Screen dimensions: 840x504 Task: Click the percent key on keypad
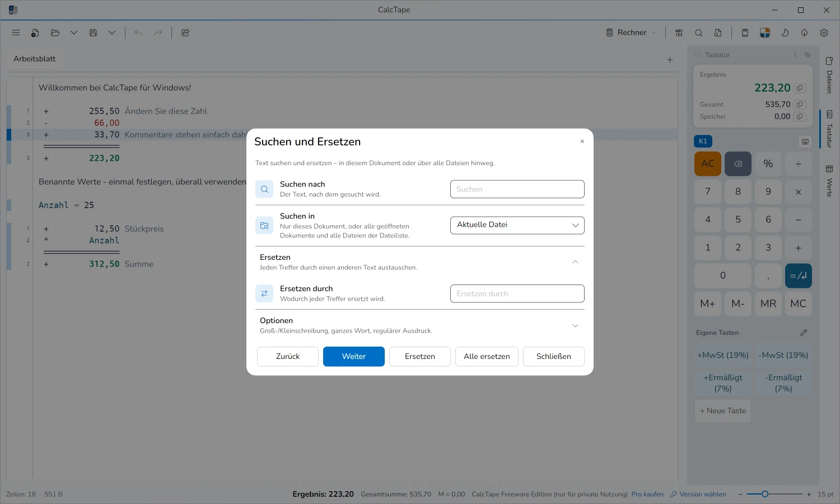(768, 164)
